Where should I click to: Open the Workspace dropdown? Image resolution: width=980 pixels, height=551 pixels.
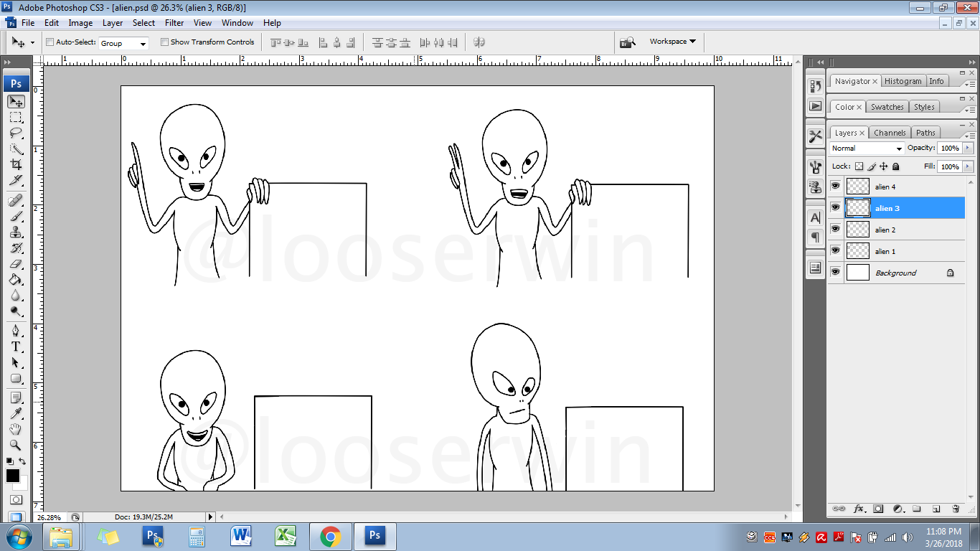pyautogui.click(x=673, y=42)
